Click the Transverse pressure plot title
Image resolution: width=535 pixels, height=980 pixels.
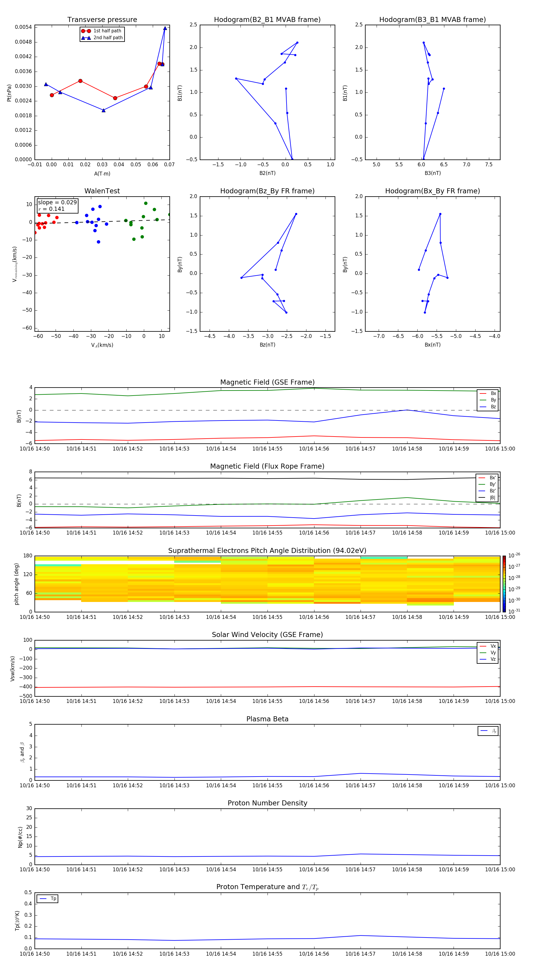tap(102, 20)
